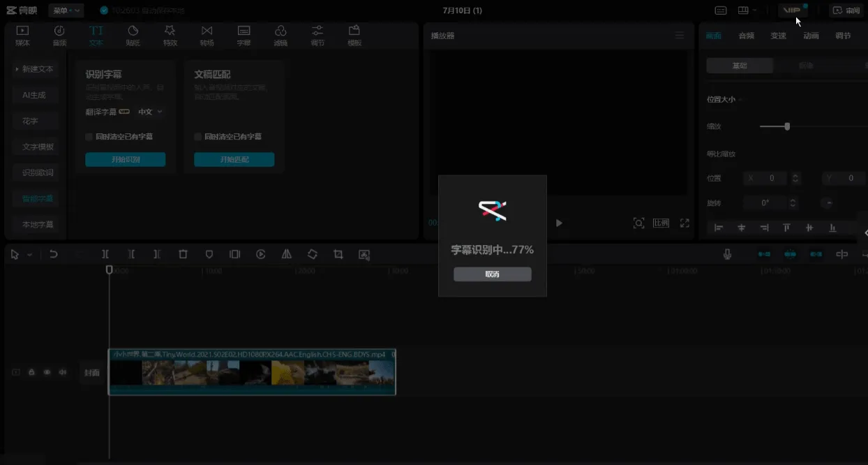The image size is (868, 465).
Task: Mute the video track with speaker icon
Action: (x=63, y=372)
